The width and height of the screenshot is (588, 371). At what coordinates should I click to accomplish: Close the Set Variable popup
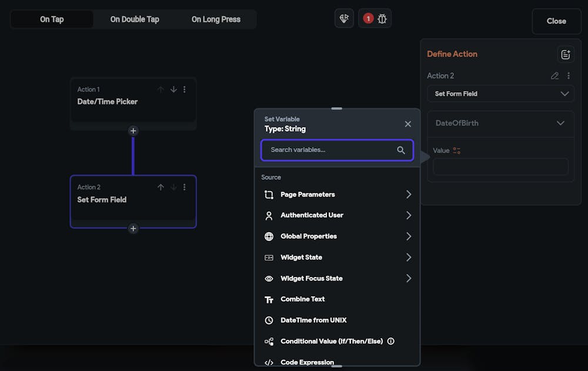click(408, 124)
